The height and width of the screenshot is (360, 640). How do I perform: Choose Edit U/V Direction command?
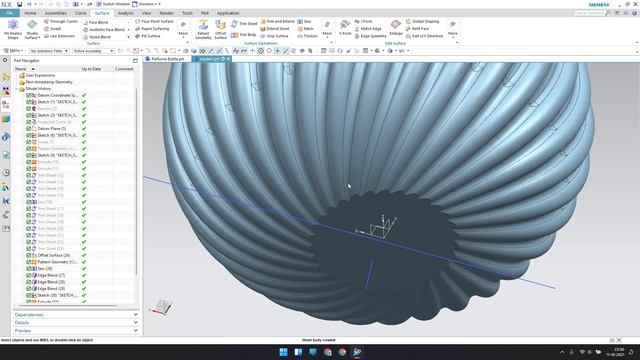[424, 36]
